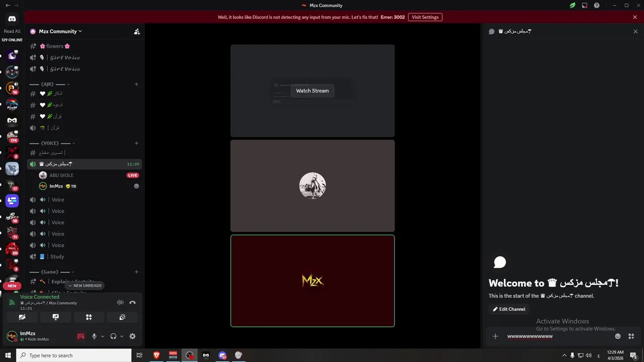
Task: Jump to NEW UNREADS in channel list
Action: [85, 286]
